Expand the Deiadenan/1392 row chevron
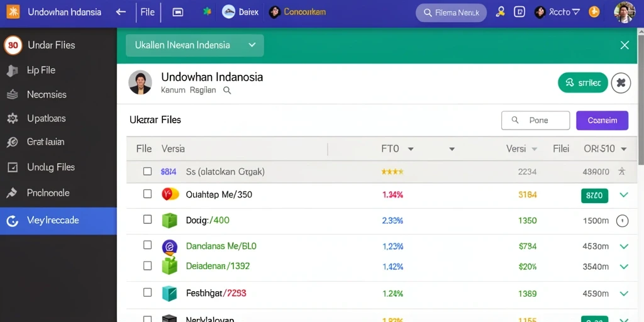Viewport: 644px width, 322px height. point(624,267)
